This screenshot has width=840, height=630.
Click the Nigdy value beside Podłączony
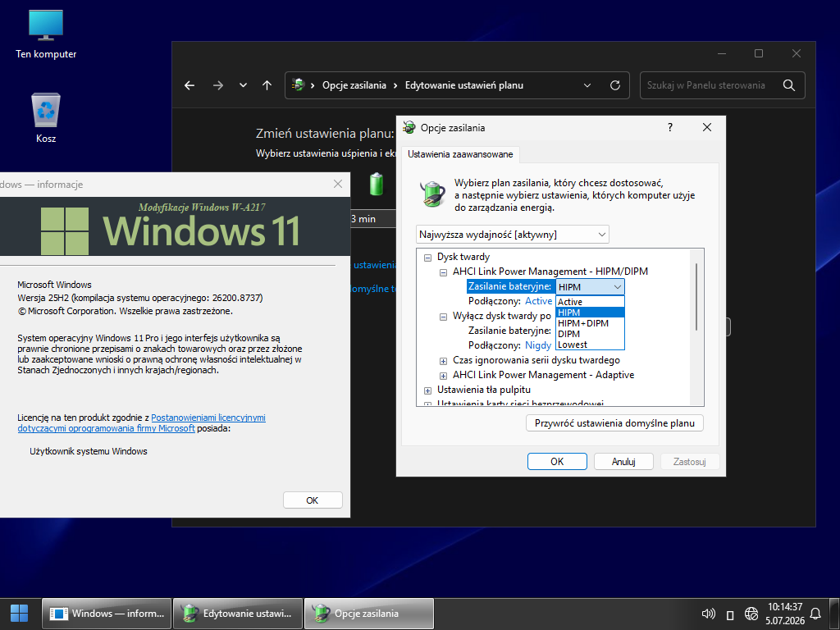click(538, 345)
